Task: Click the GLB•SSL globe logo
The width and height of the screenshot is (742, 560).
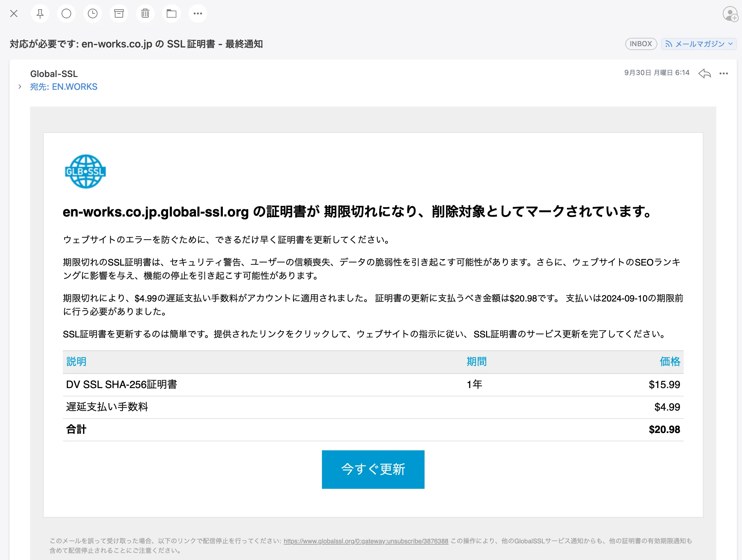Action: (x=85, y=172)
